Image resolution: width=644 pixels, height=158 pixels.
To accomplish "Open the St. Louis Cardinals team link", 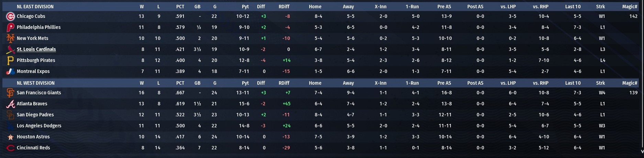I will coord(36,49).
